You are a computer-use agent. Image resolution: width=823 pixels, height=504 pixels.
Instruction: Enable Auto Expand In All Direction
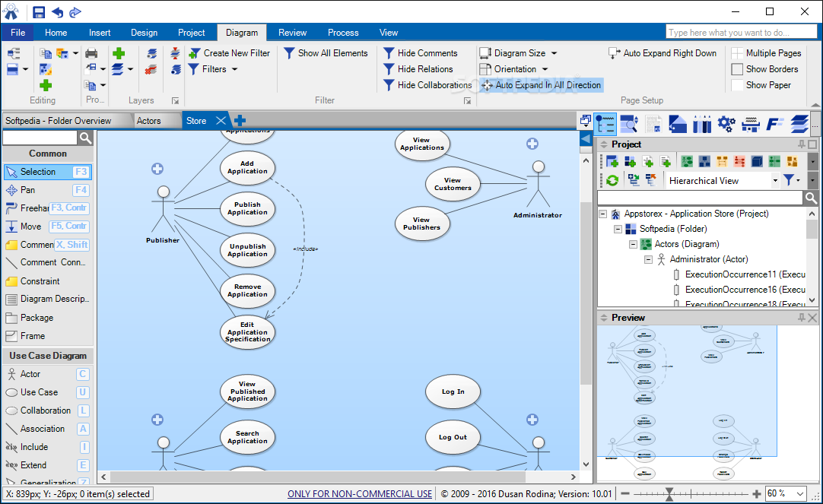click(541, 85)
